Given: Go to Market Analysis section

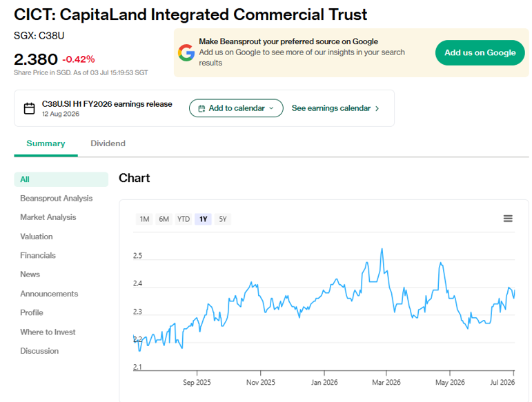Looking at the screenshot, I should pos(48,217).
